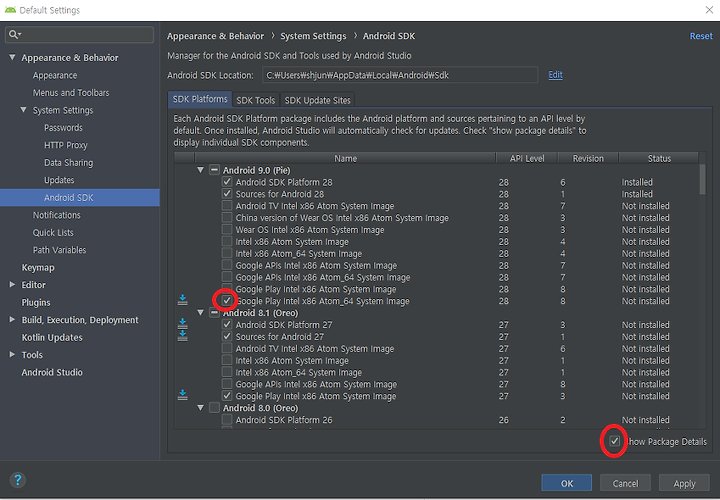Uncheck Android SDK Platform 28

point(227,182)
